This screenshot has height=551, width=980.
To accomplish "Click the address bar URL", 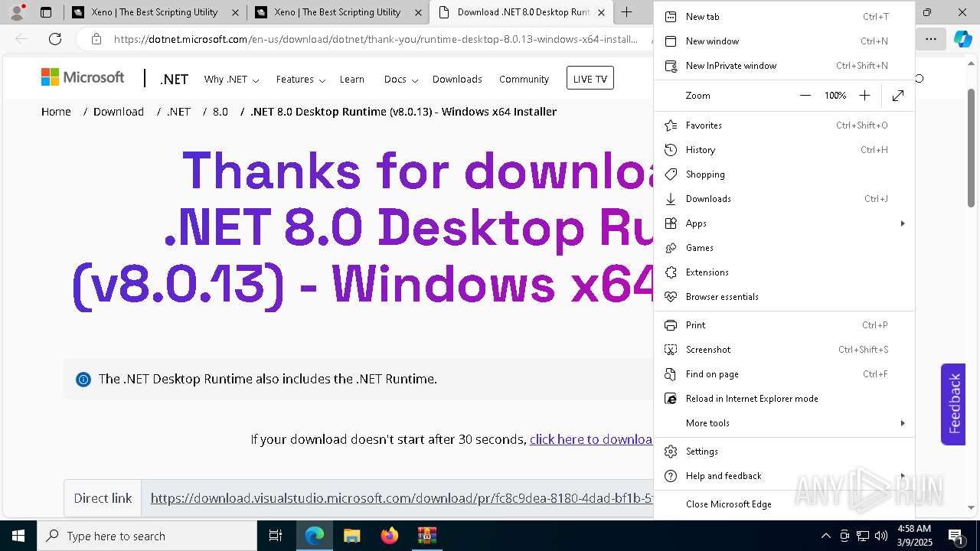I will point(375,39).
